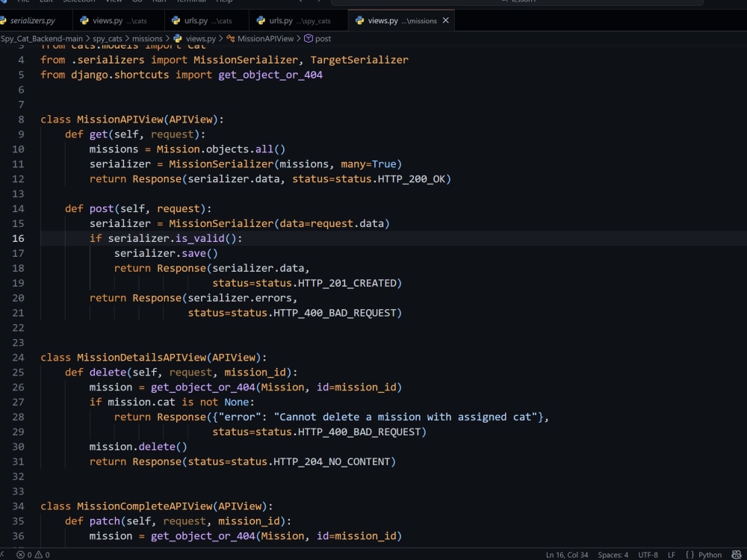Change line endings via LF
This screenshot has width=747, height=560.
(672, 555)
